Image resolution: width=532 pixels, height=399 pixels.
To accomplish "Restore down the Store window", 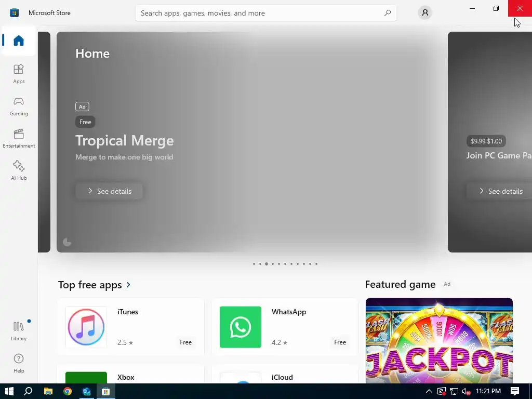I will [496, 8].
